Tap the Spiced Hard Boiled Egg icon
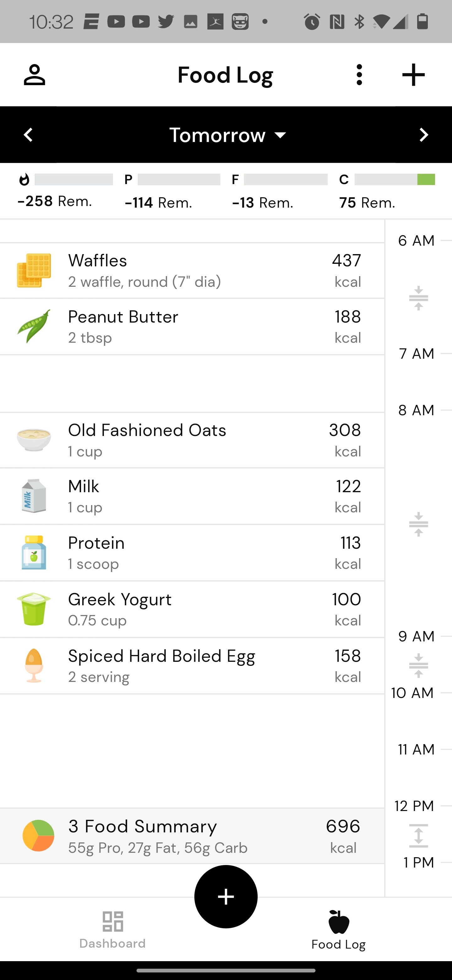This screenshot has height=980, width=452. (x=34, y=665)
